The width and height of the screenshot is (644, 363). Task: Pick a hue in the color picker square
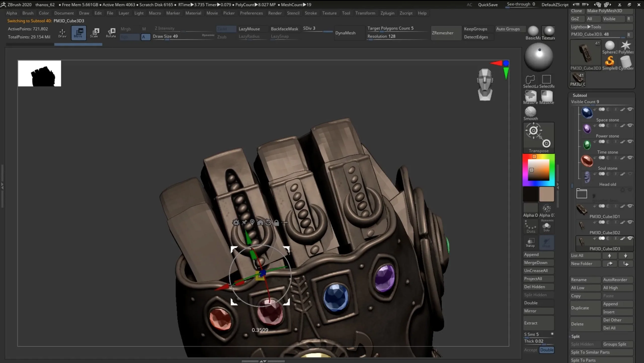pyautogui.click(x=539, y=170)
